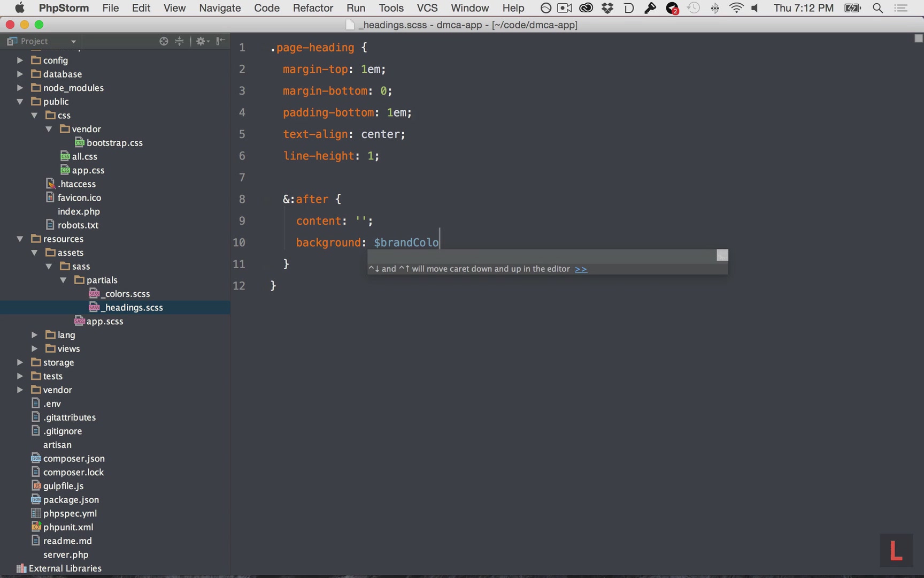Select the all.css file icon
The width and height of the screenshot is (924, 578).
pos(65,156)
